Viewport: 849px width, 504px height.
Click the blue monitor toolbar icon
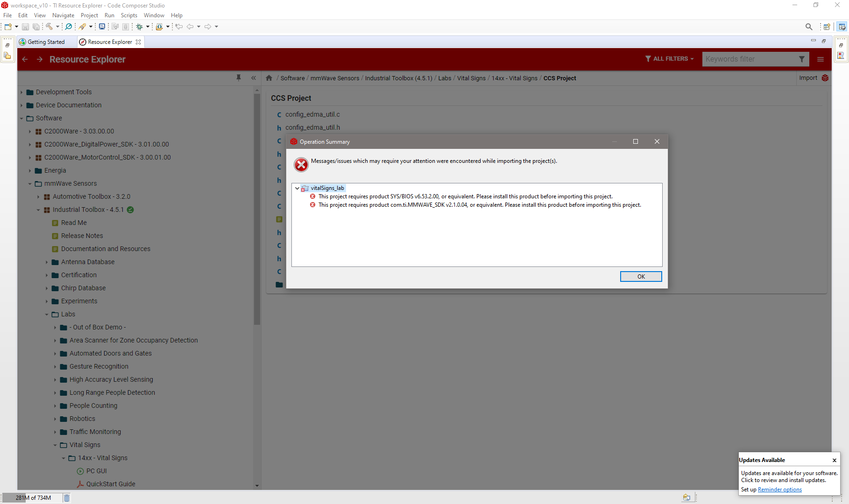pyautogui.click(x=102, y=27)
